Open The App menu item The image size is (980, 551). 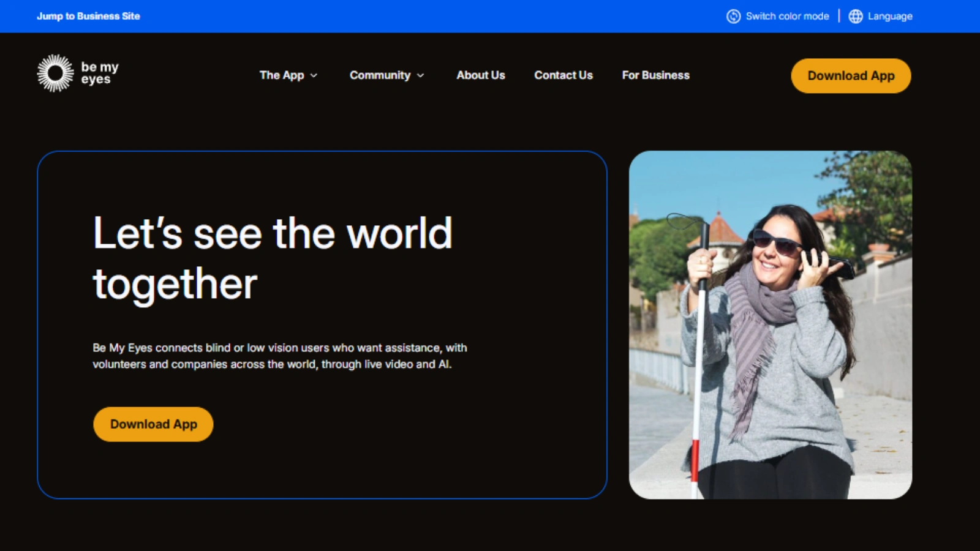pos(281,75)
